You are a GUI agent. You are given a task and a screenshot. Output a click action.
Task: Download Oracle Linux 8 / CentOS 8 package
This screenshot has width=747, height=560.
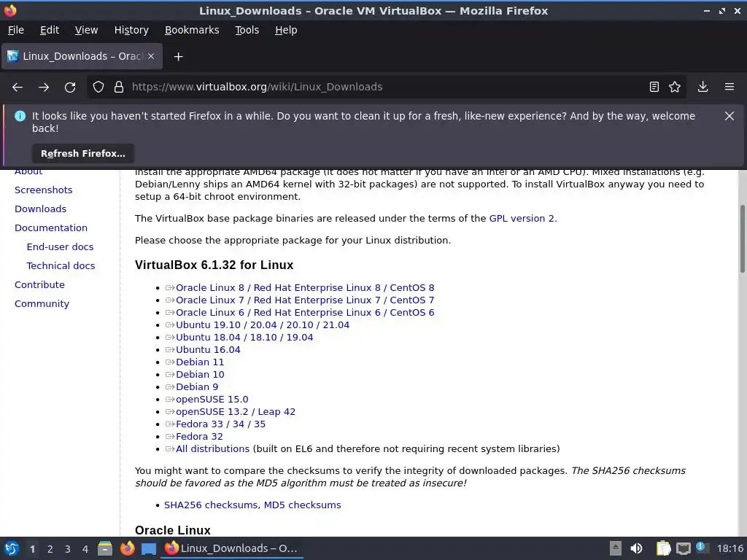pyautogui.click(x=305, y=287)
